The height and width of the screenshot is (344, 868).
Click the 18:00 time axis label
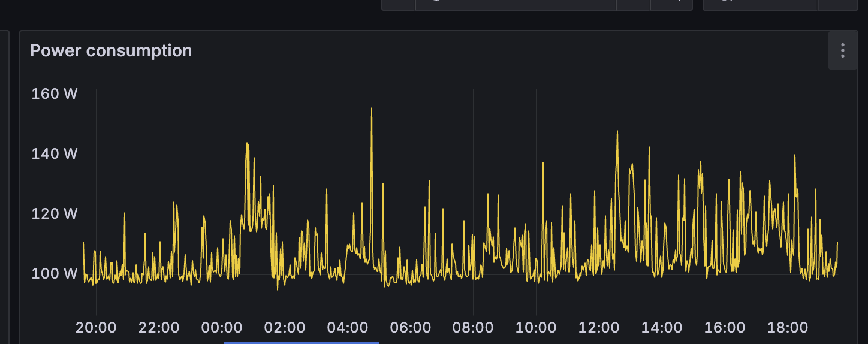click(x=787, y=328)
